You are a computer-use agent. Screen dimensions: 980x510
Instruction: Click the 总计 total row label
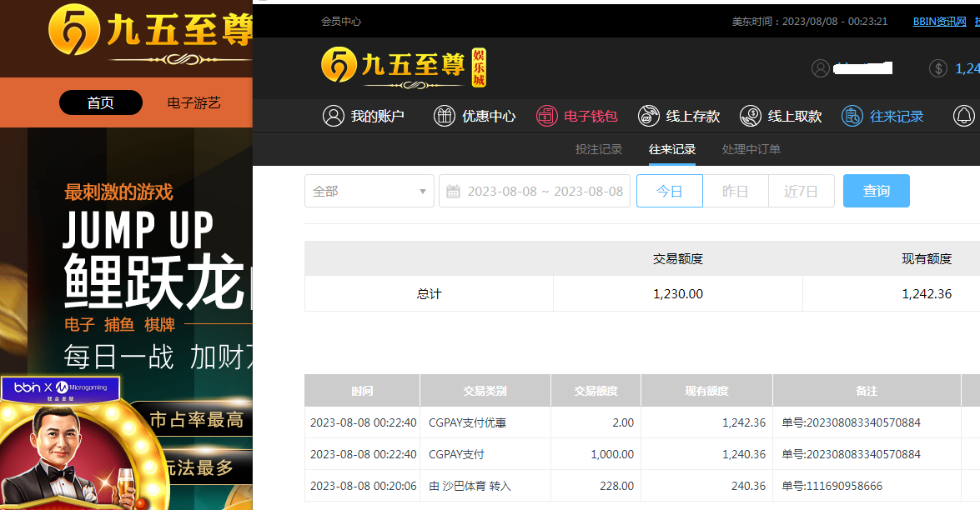click(430, 293)
